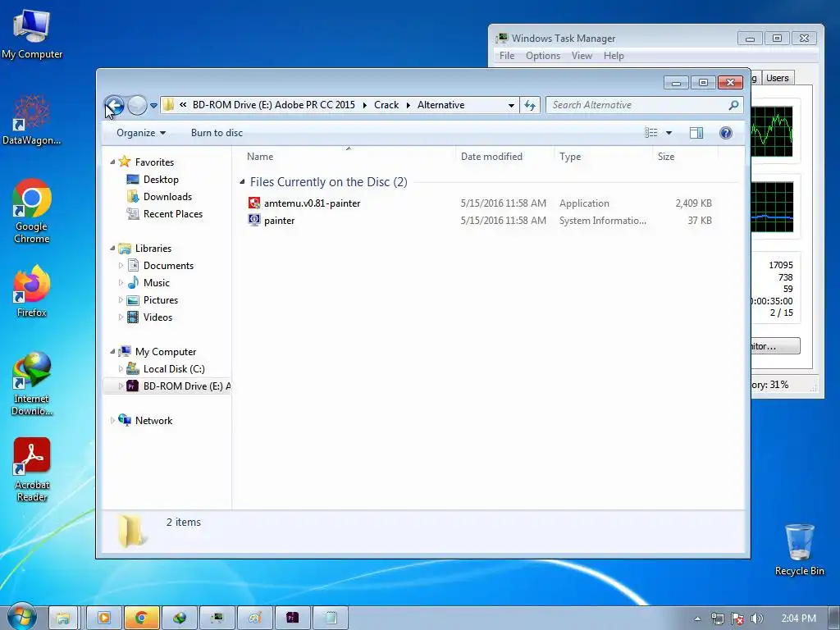This screenshot has width=840, height=630.
Task: Open Desktop under Favorites
Action: pyautogui.click(x=161, y=180)
